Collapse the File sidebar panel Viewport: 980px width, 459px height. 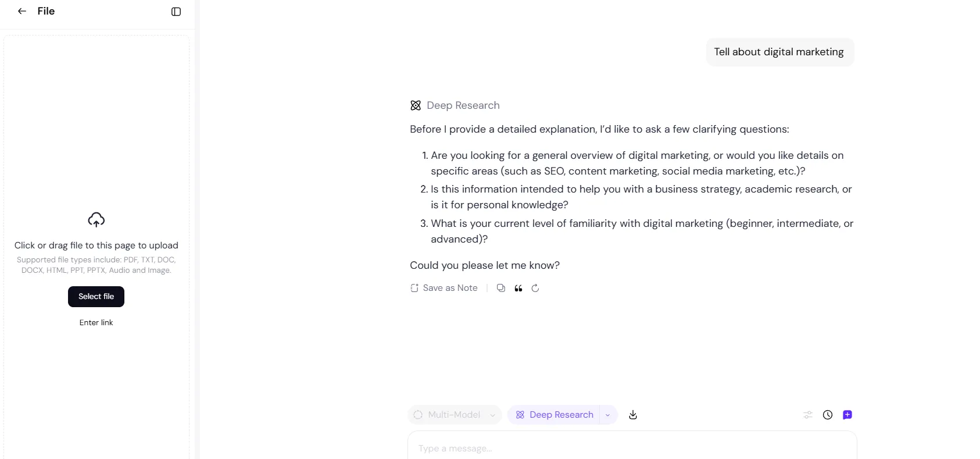(176, 12)
